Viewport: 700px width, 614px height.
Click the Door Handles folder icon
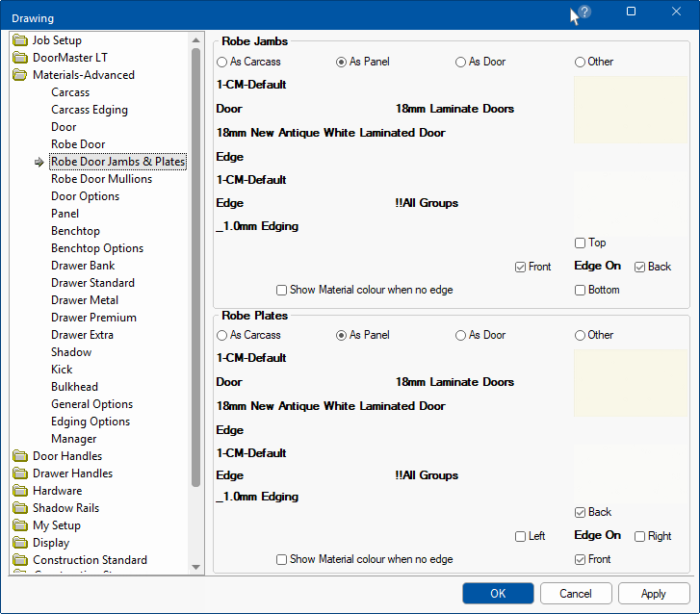20,456
